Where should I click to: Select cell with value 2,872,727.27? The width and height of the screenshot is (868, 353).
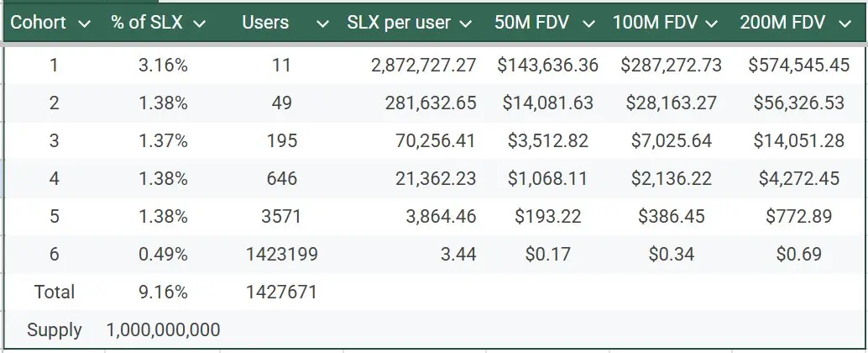pyautogui.click(x=423, y=65)
